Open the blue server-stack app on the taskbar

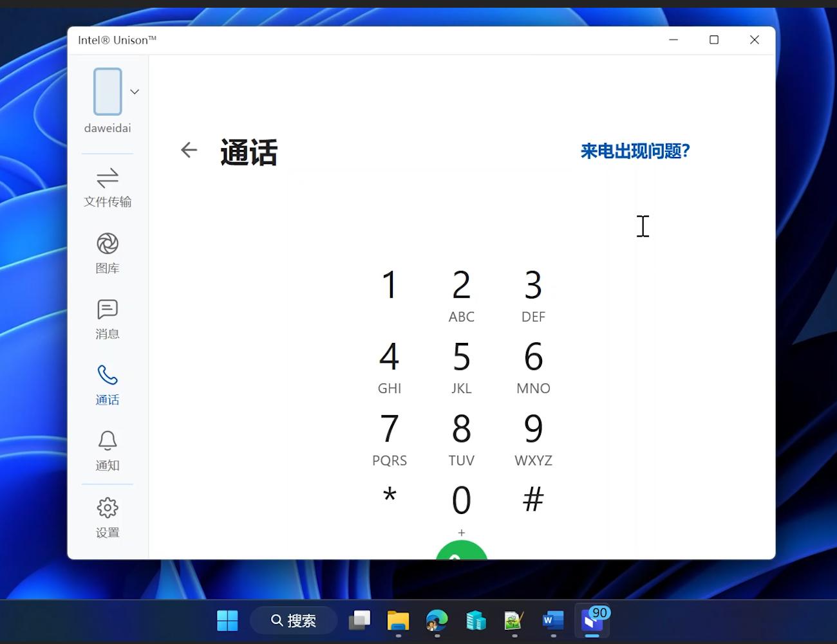[x=476, y=620]
